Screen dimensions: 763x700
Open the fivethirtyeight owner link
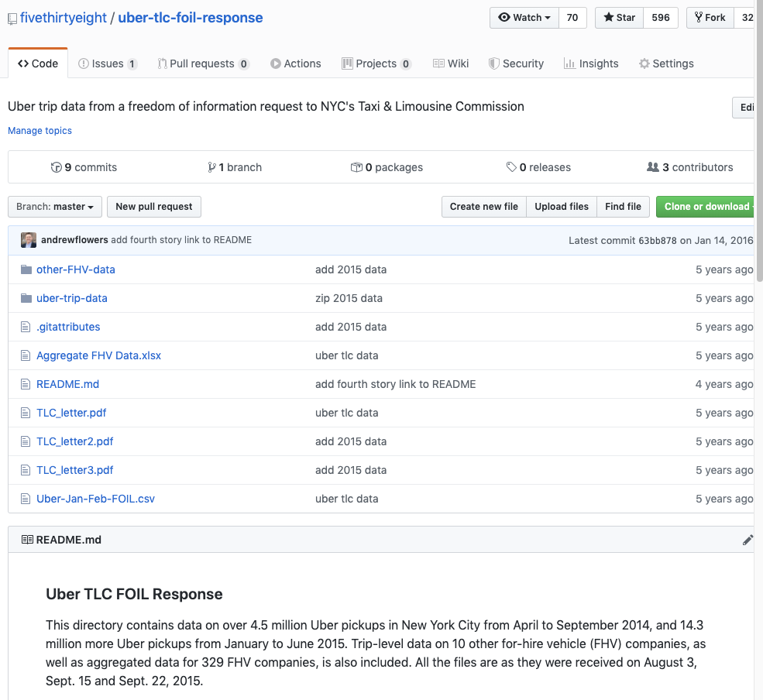click(x=64, y=18)
